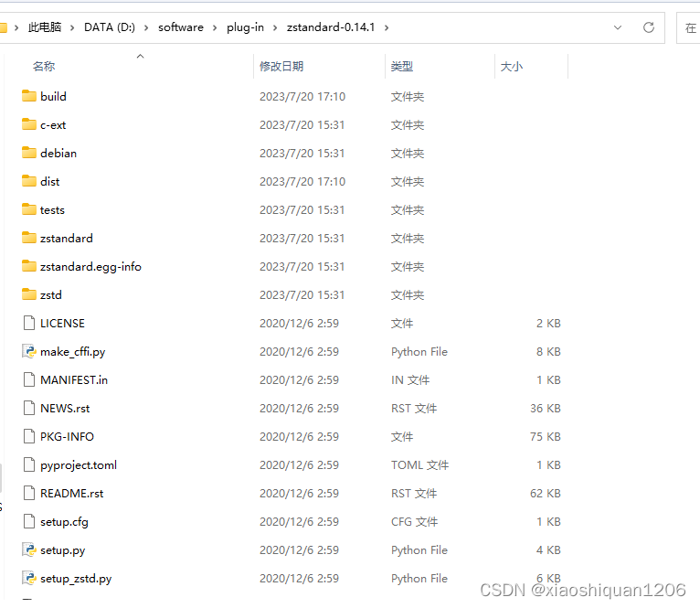This screenshot has height=608, width=700.
Task: Select the c-ext folder name
Action: 53,125
